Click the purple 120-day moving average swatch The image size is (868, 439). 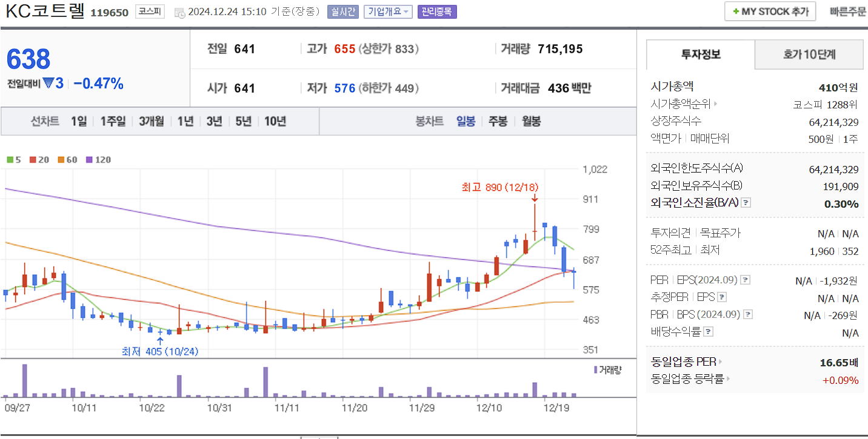(x=89, y=160)
